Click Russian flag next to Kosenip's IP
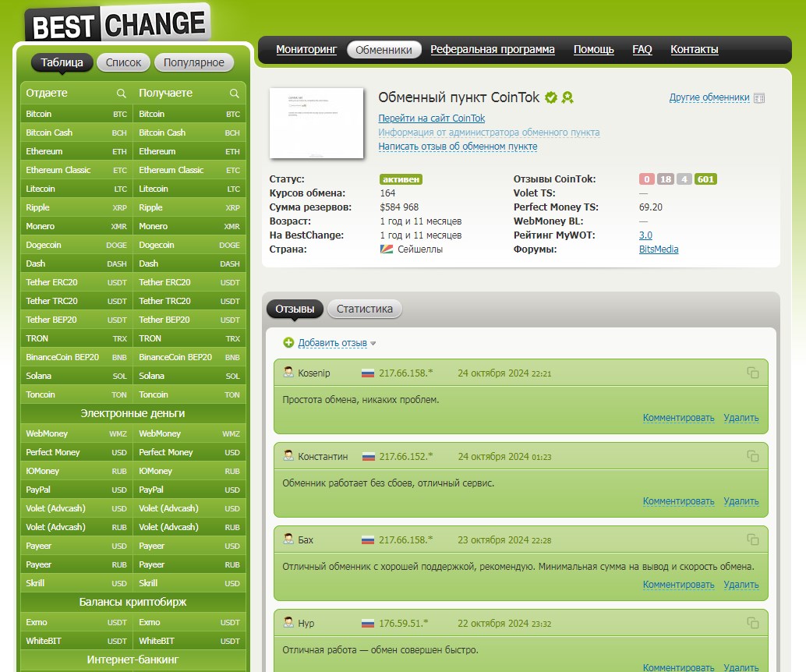The image size is (806, 672). pyautogui.click(x=367, y=373)
